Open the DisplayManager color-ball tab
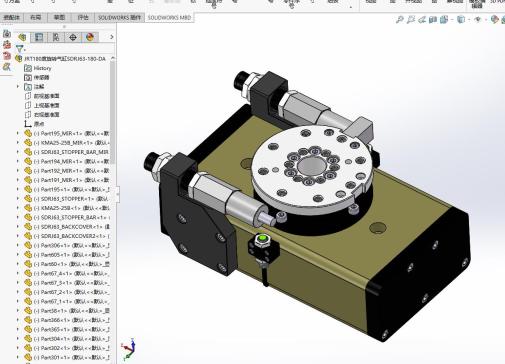The width and height of the screenshot is (505, 364). [x=90, y=37]
